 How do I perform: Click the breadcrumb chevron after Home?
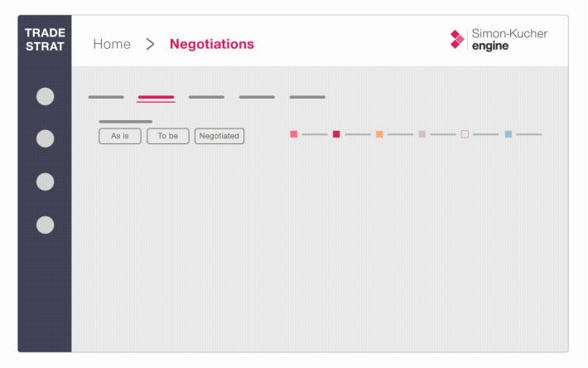tap(150, 44)
